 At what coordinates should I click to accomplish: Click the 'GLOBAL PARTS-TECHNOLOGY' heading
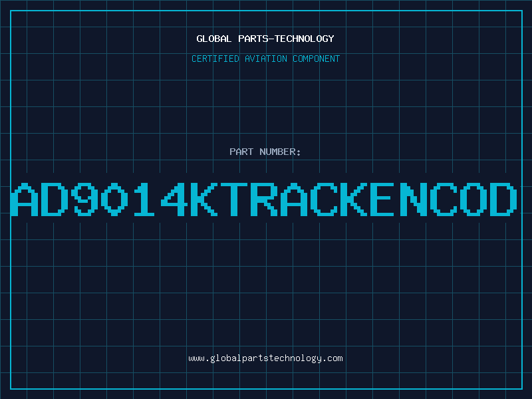click(x=265, y=39)
